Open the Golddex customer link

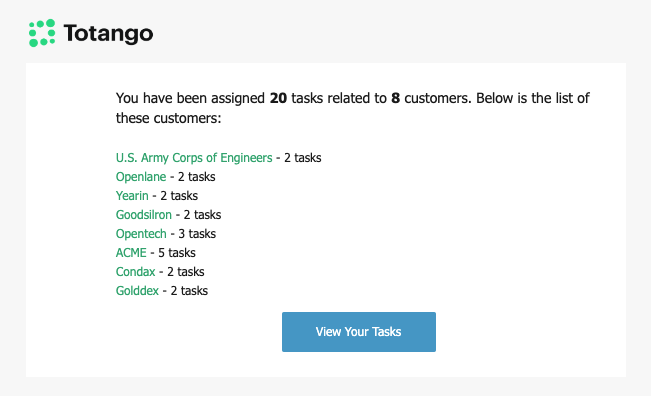coord(137,291)
